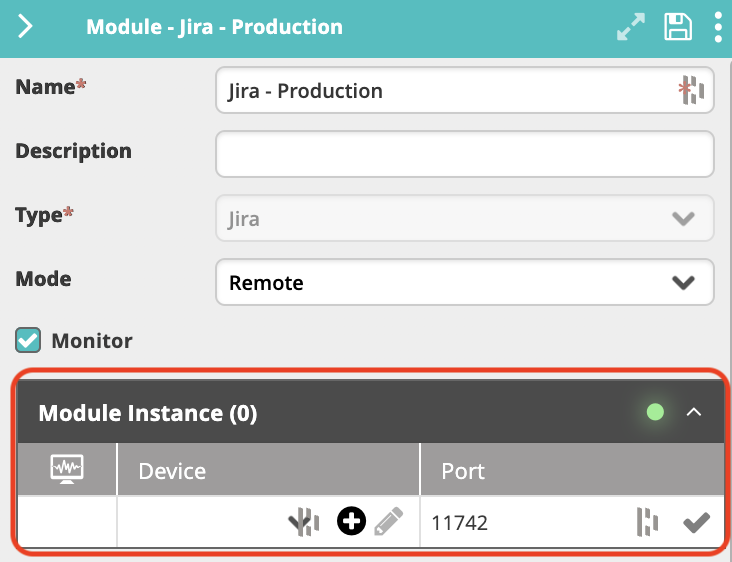Click into the Description text field

click(x=465, y=154)
